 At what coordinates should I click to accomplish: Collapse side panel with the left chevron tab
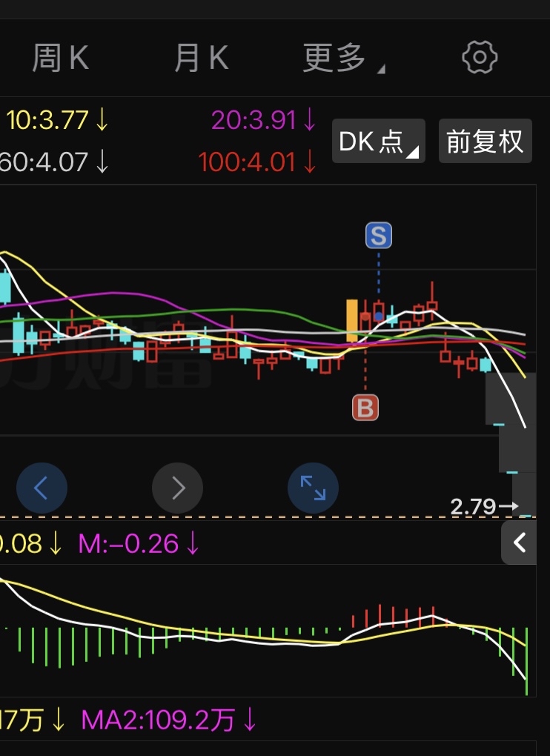click(519, 543)
